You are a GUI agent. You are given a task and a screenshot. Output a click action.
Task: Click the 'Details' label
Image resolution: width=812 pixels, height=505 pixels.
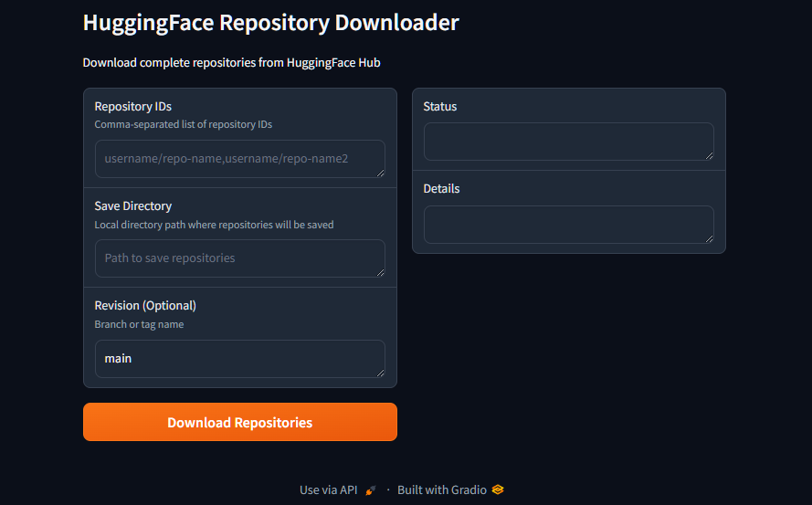tap(441, 188)
